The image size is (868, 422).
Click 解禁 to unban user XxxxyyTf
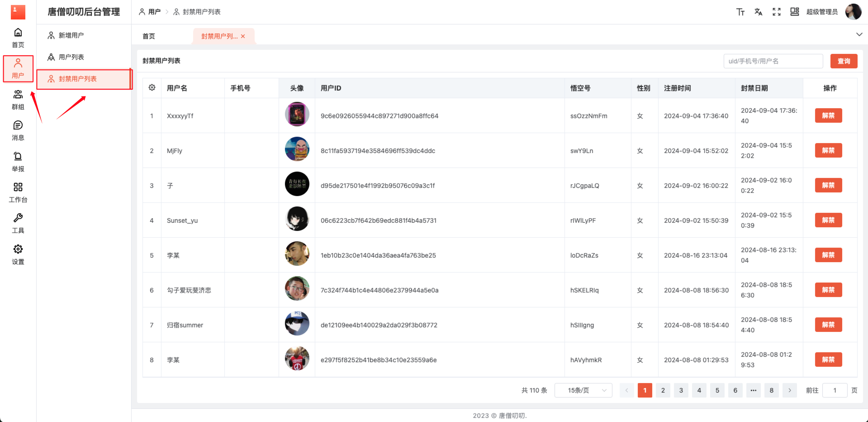point(828,115)
